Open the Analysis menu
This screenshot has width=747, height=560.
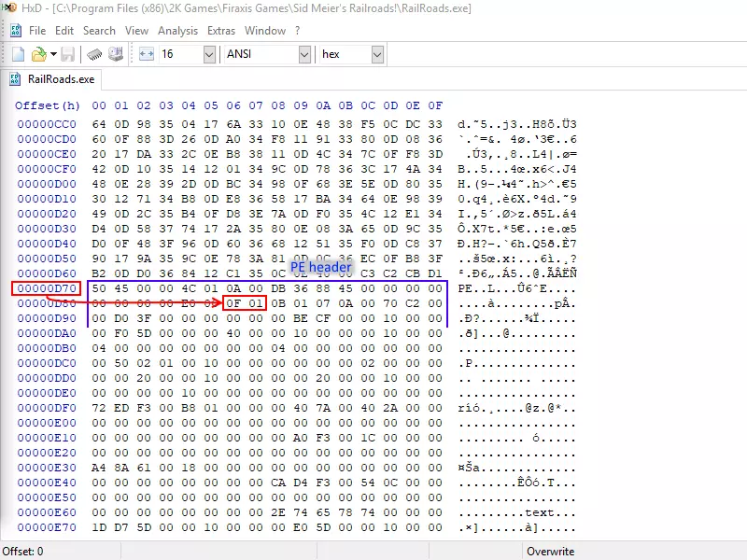pyautogui.click(x=177, y=31)
